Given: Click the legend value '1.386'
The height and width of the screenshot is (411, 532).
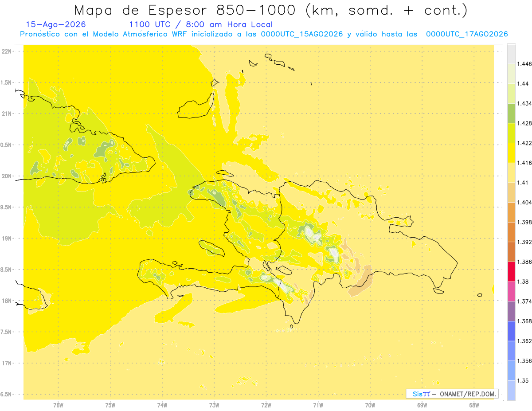Looking at the screenshot, I should click(x=524, y=262).
